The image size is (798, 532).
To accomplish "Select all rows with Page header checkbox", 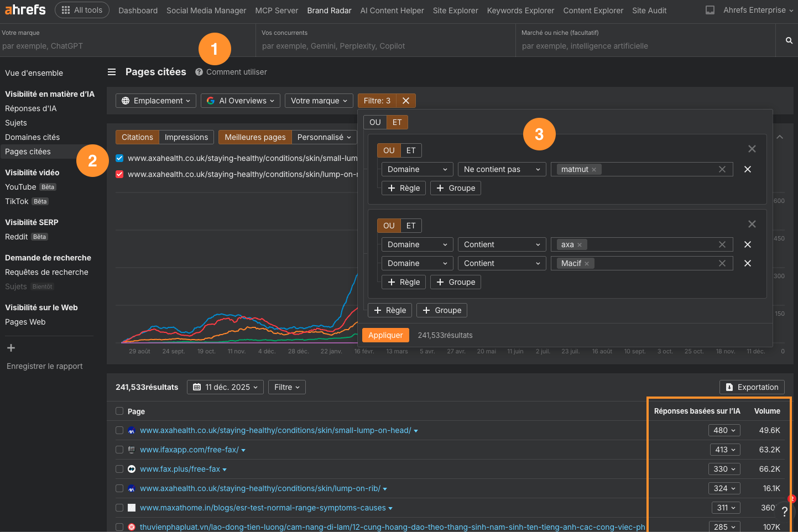I will click(119, 411).
